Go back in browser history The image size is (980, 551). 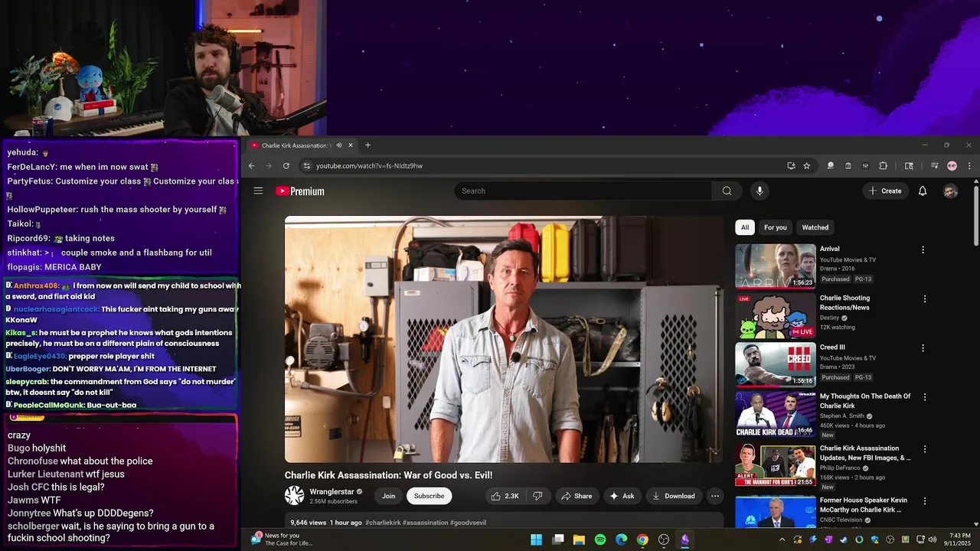[251, 165]
